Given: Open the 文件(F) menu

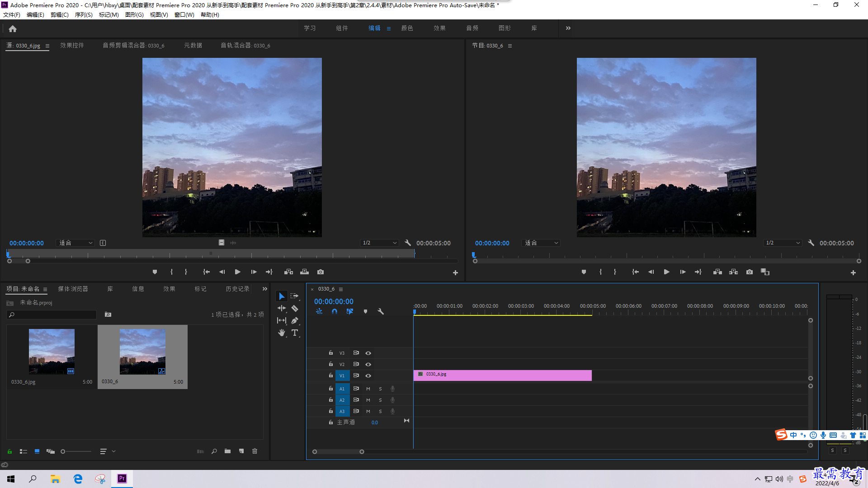Looking at the screenshot, I should [x=12, y=15].
